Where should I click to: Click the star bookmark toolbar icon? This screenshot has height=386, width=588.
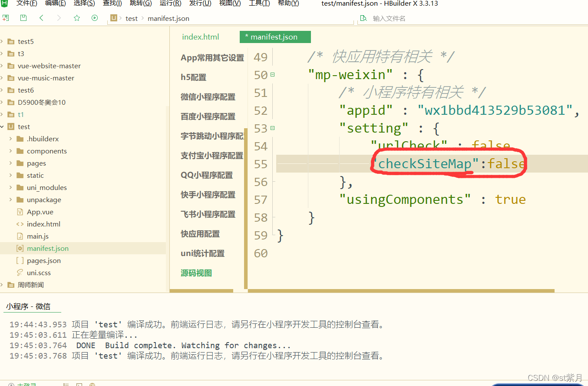[x=77, y=18]
